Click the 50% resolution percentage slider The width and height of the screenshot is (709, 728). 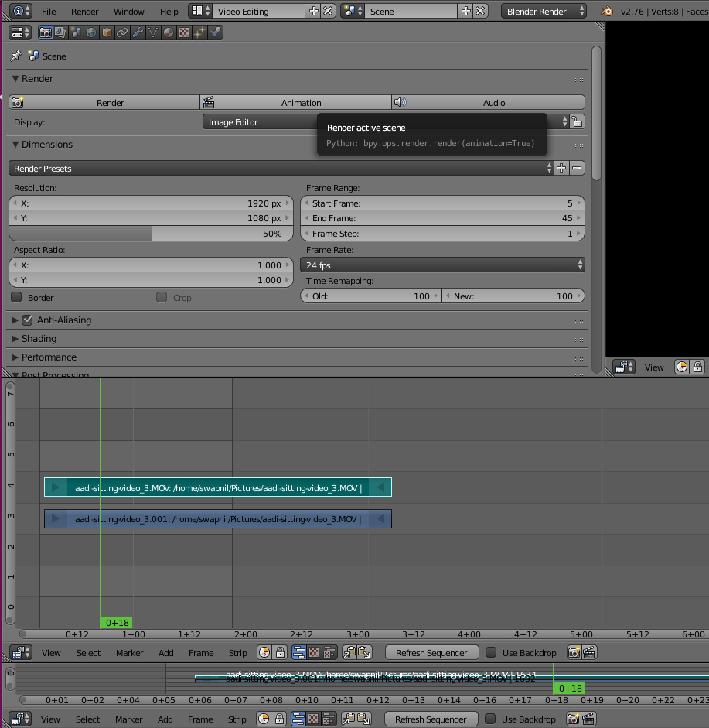(152, 234)
